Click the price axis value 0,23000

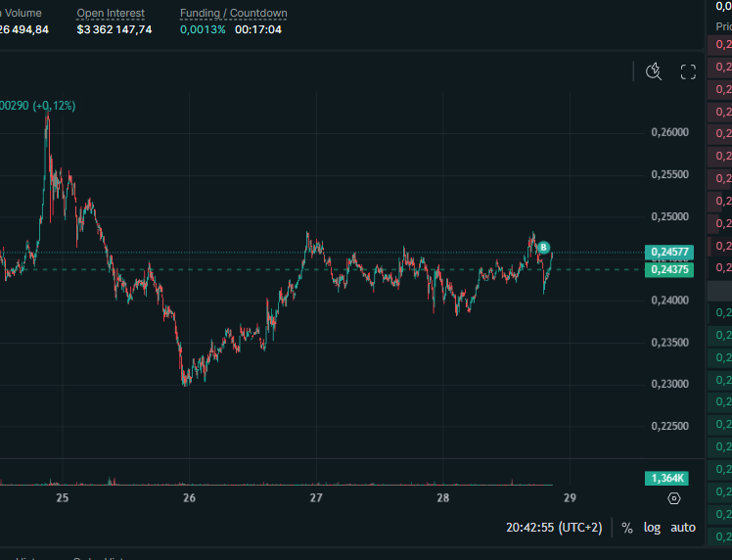[x=670, y=384]
